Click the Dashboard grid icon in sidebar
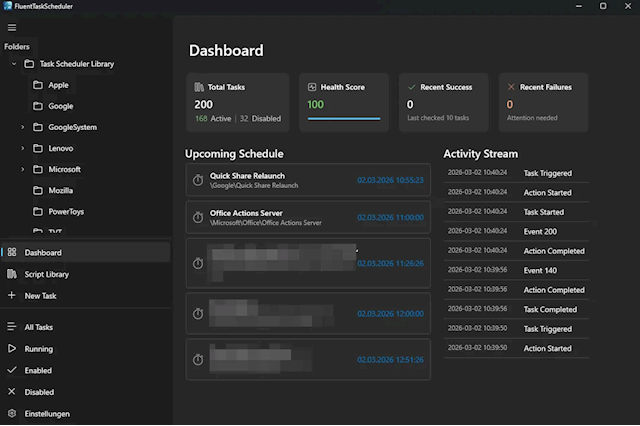640x426 pixels. (12, 253)
